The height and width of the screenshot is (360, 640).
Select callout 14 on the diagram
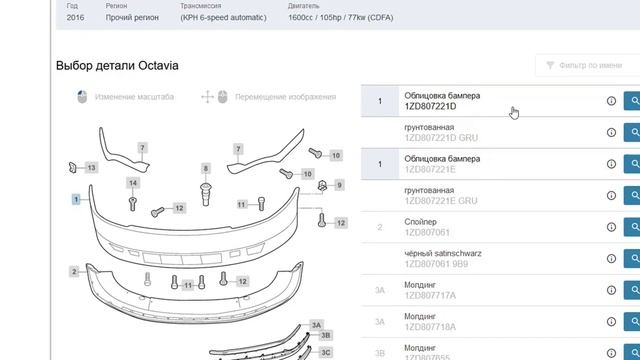(133, 183)
